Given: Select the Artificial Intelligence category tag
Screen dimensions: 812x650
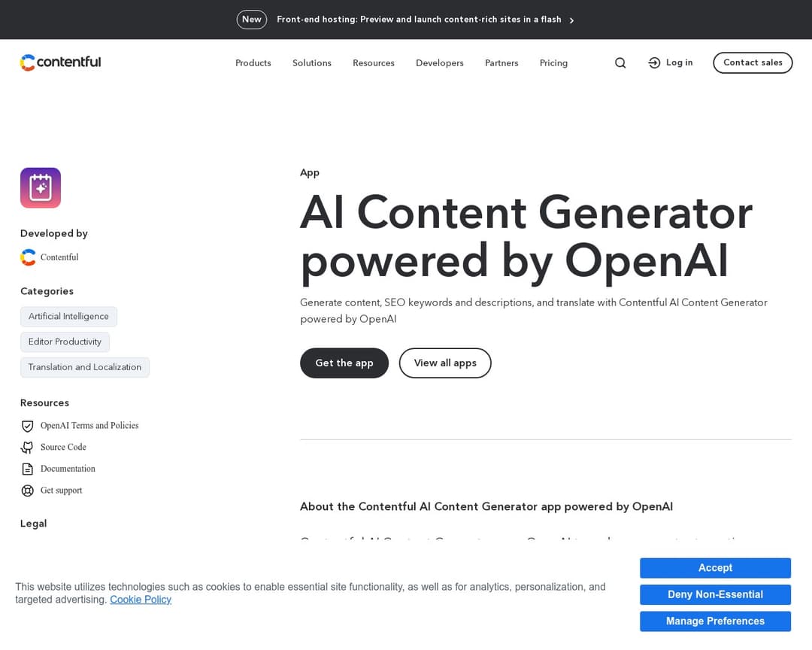Looking at the screenshot, I should [x=68, y=316].
